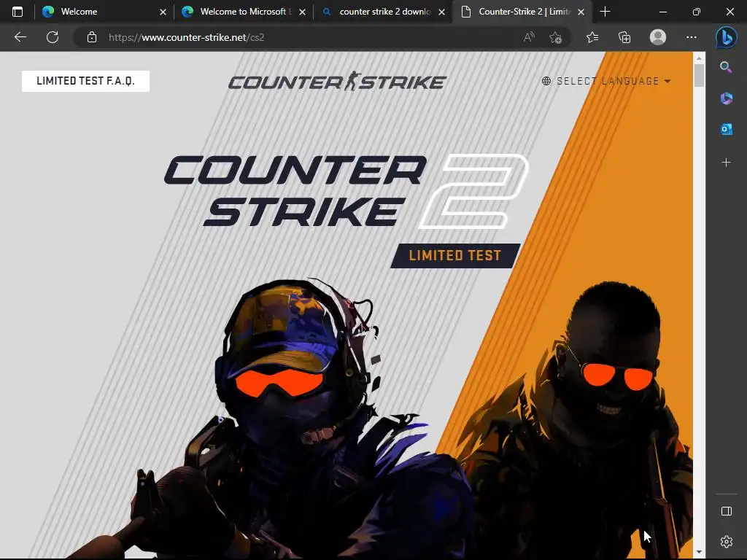Click the vertical scrollbar thumb

(699, 75)
